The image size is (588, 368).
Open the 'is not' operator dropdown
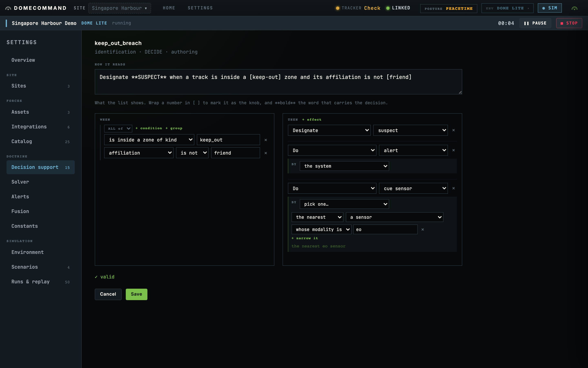(192, 153)
